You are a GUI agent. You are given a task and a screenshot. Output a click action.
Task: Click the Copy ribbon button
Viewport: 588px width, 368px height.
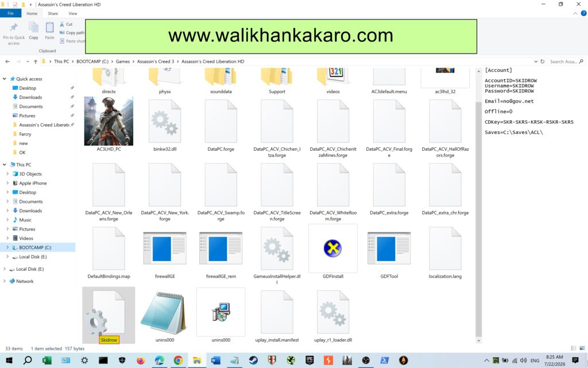33,31
